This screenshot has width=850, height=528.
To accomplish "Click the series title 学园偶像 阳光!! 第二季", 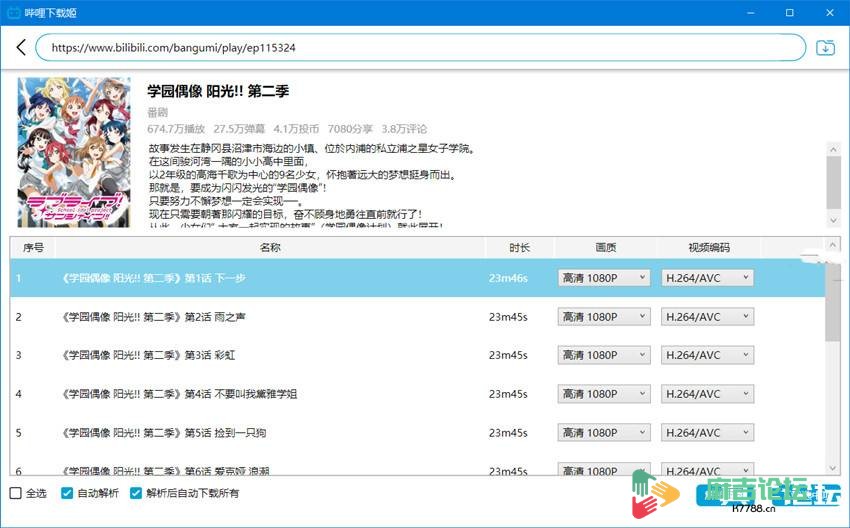I will [x=218, y=91].
